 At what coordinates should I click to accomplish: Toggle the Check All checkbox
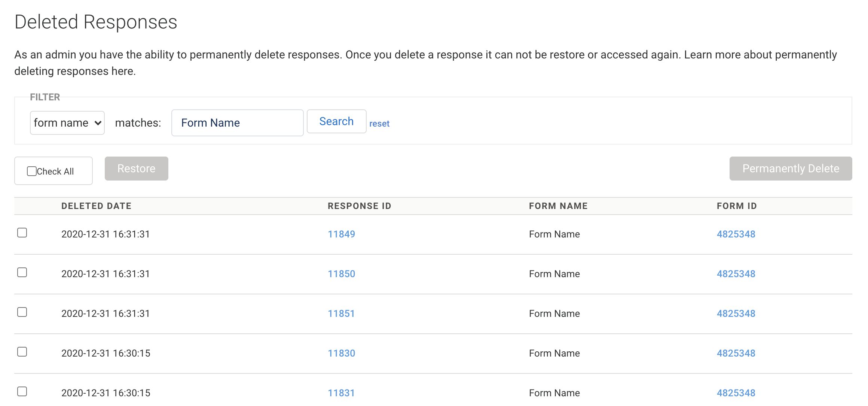32,171
